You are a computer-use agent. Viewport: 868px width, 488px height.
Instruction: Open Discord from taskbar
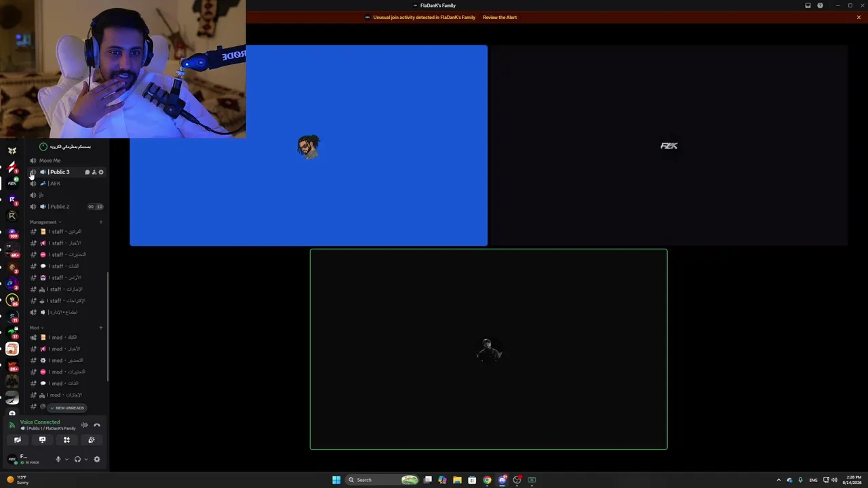point(502,480)
